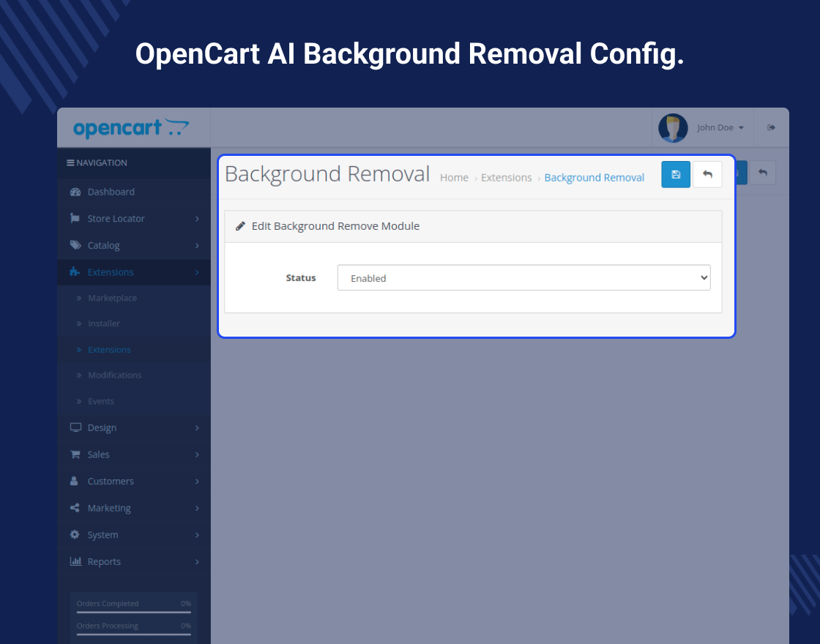Expand the Store Locator chevron
This screenshot has width=820, height=644.
click(197, 219)
